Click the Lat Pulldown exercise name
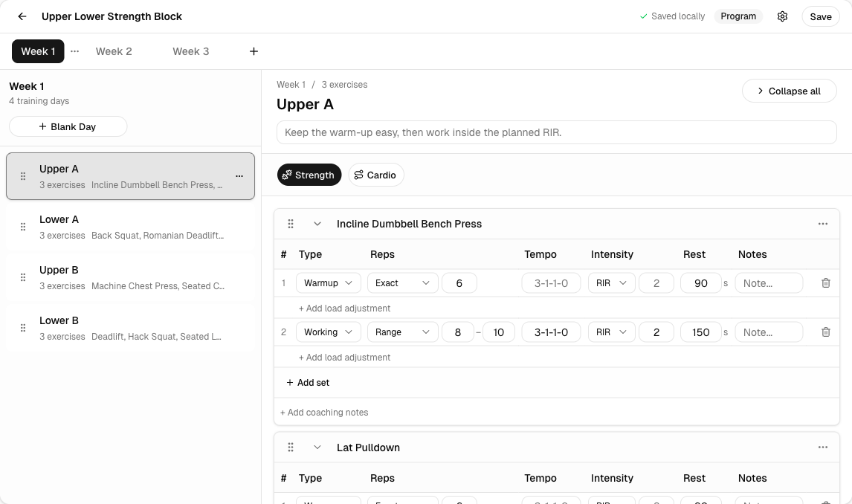This screenshot has width=852, height=504. pos(368,448)
